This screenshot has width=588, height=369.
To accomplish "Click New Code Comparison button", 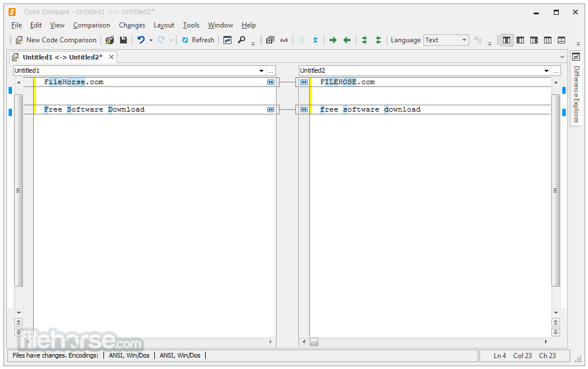I will (x=56, y=40).
